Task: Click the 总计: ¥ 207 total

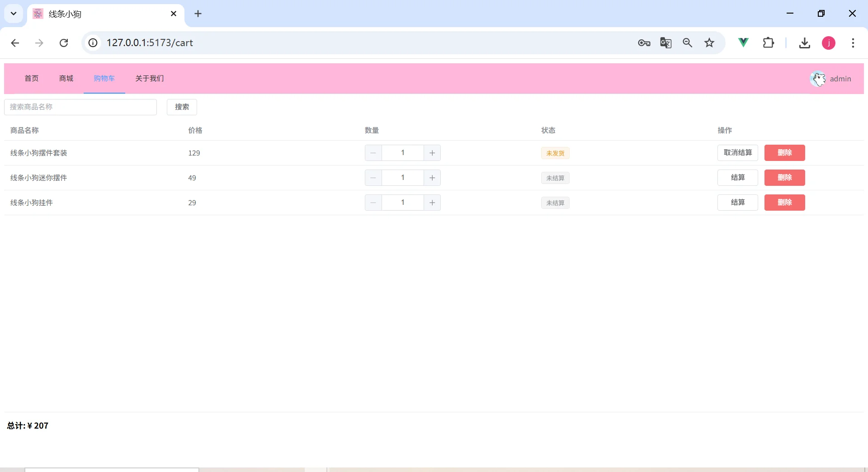Action: coord(28,425)
